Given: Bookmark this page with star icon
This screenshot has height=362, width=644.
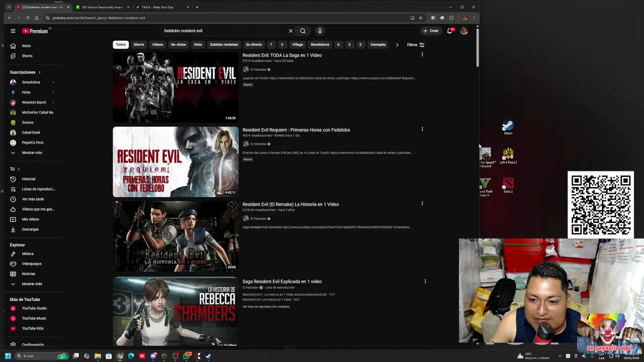Looking at the screenshot, I should [x=421, y=18].
